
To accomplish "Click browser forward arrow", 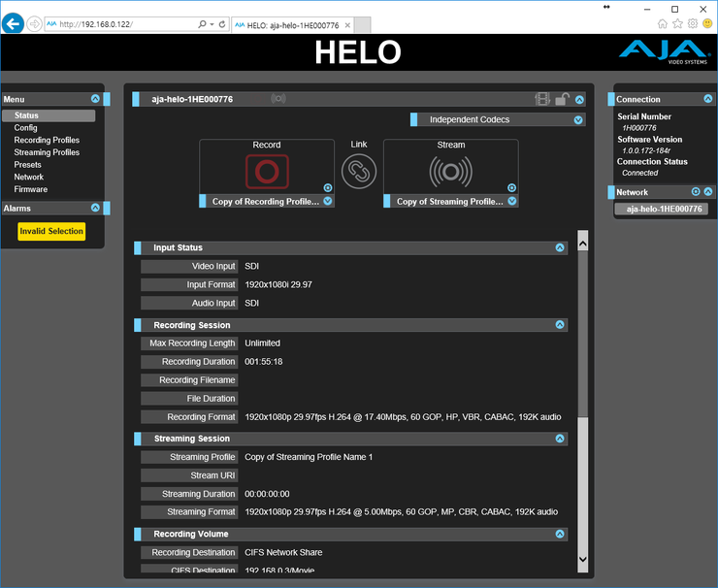I will (34, 24).
